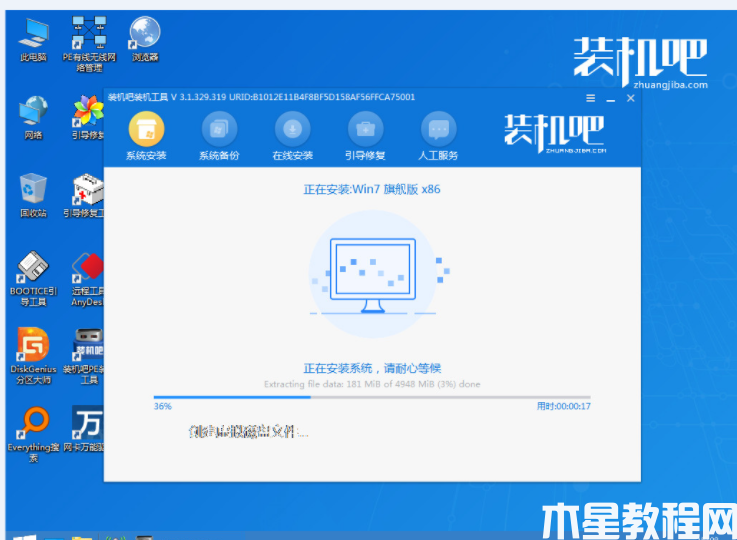Click the 36% progress label
Viewport: 737px width, 540px height.
pos(163,406)
